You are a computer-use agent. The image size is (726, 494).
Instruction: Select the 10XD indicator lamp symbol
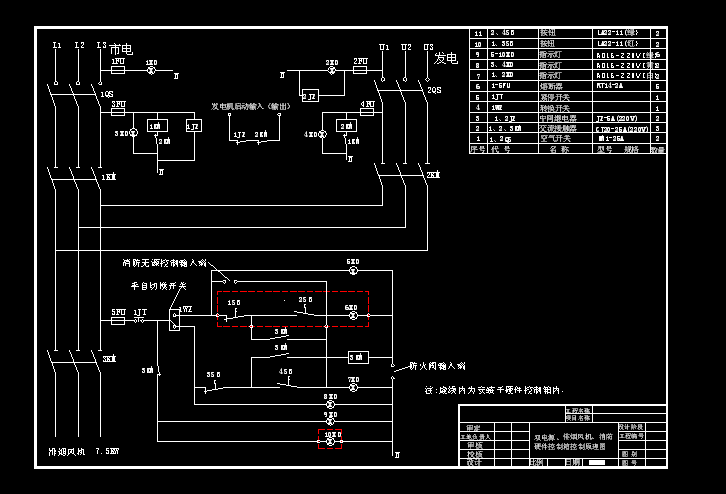pos(330,441)
